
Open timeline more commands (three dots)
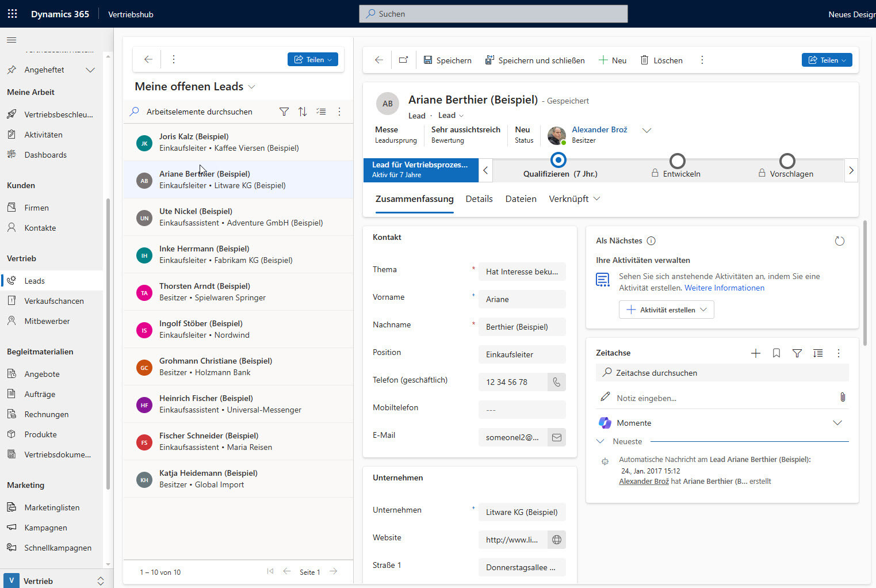pos(839,353)
